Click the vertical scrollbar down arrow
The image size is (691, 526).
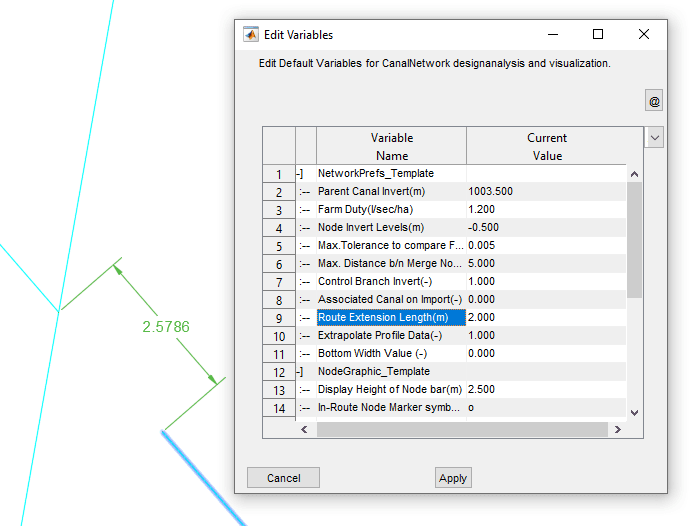[x=634, y=413]
